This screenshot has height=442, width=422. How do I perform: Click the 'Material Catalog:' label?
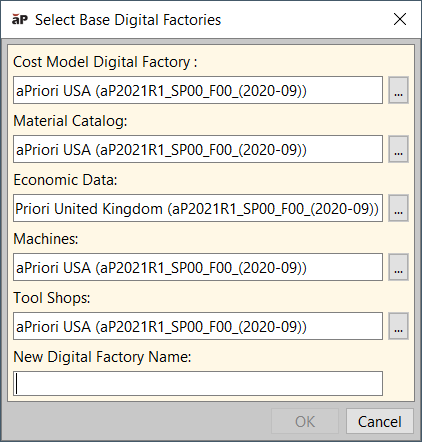(70, 121)
